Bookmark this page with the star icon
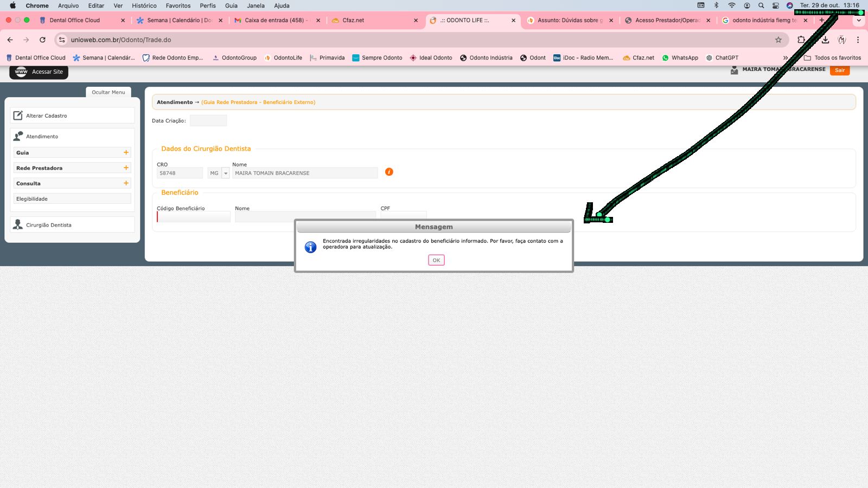This screenshot has height=488, width=868. point(778,40)
